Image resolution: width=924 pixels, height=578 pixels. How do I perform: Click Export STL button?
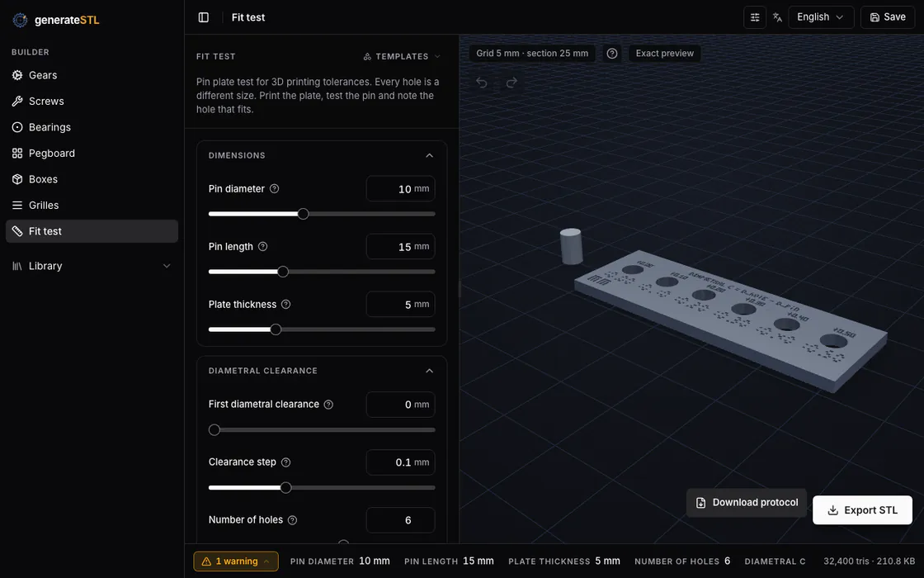point(863,510)
